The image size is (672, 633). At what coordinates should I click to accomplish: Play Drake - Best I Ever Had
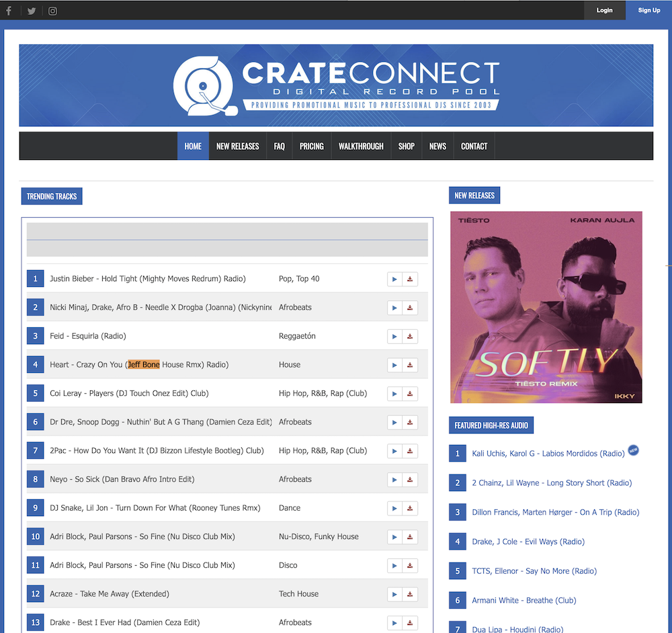(394, 623)
